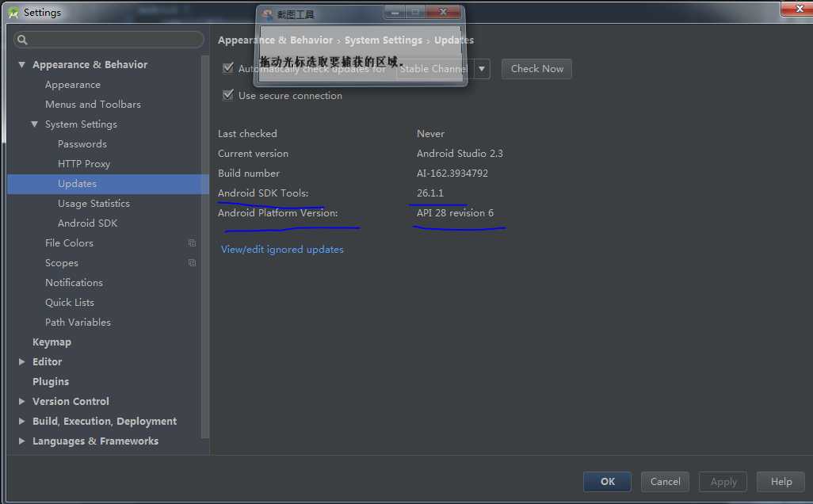Collapse the System Settings tree node

point(34,124)
